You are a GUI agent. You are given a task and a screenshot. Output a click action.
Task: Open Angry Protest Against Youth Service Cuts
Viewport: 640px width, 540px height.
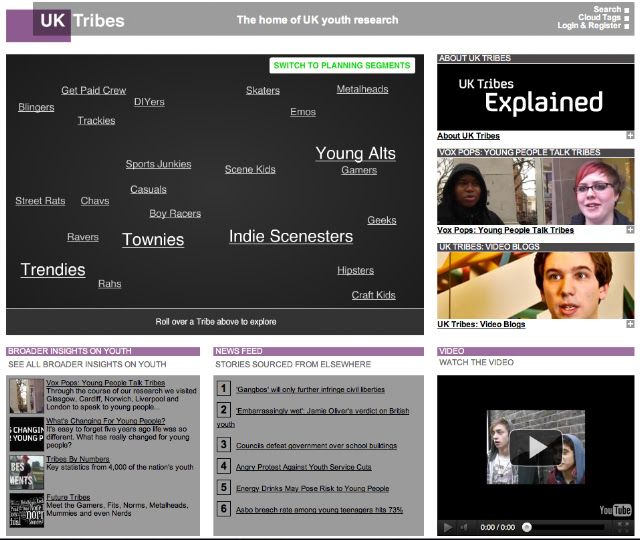pos(304,467)
